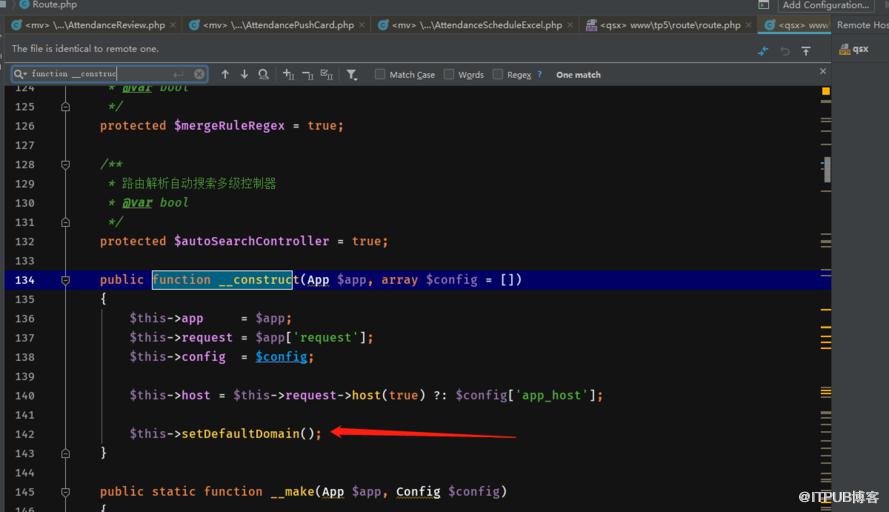Enable Regex checkbox
This screenshot has width=889, height=512.
(x=498, y=74)
